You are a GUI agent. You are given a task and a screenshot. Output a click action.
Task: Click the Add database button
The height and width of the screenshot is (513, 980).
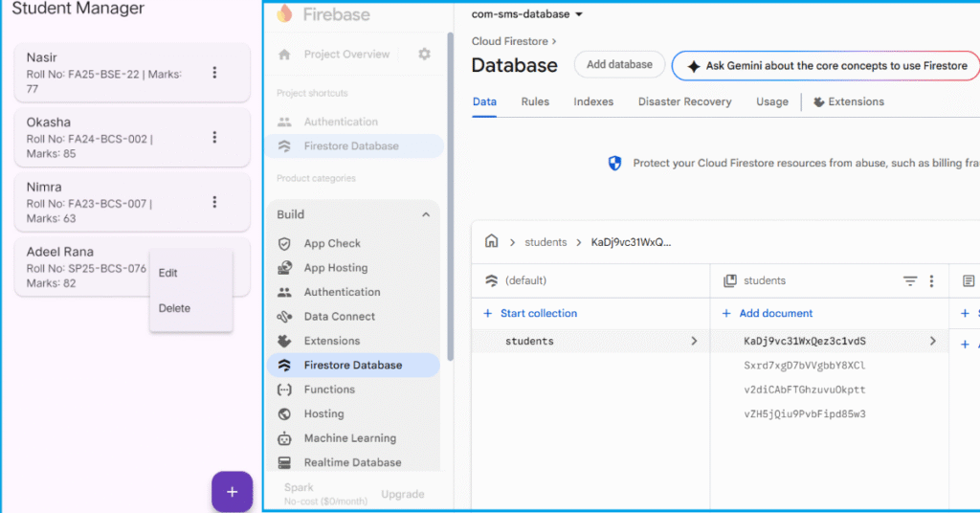tap(619, 65)
